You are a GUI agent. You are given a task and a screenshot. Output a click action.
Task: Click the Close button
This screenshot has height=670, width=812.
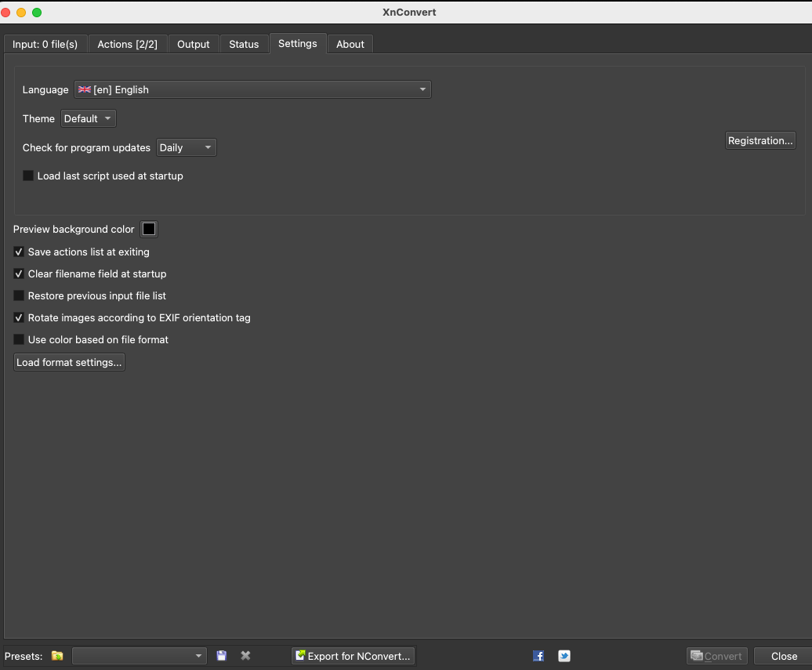(784, 656)
